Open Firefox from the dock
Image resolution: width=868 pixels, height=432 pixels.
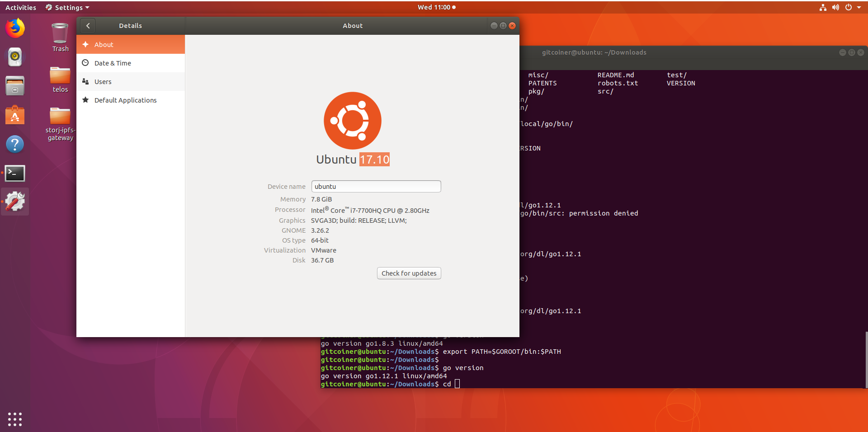(15, 28)
